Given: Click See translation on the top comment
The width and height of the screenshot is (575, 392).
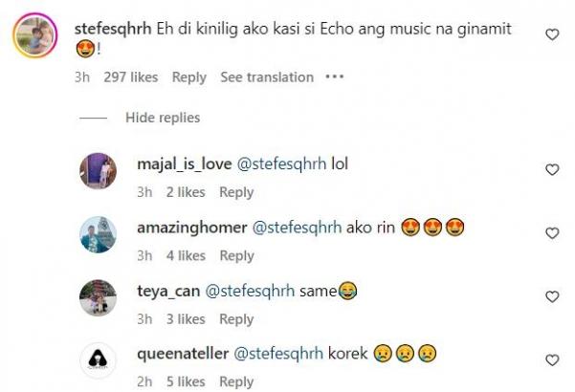Looking at the screenshot, I should pyautogui.click(x=266, y=77).
